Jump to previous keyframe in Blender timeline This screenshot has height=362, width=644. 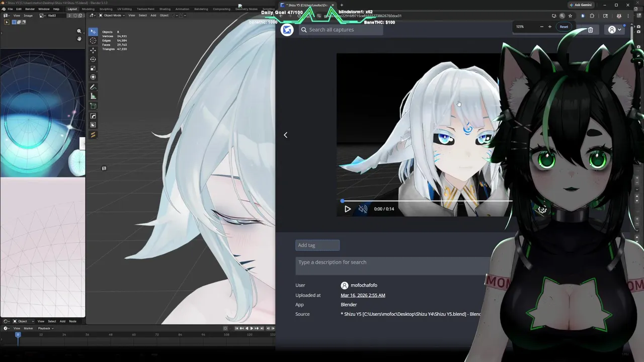tap(242, 328)
